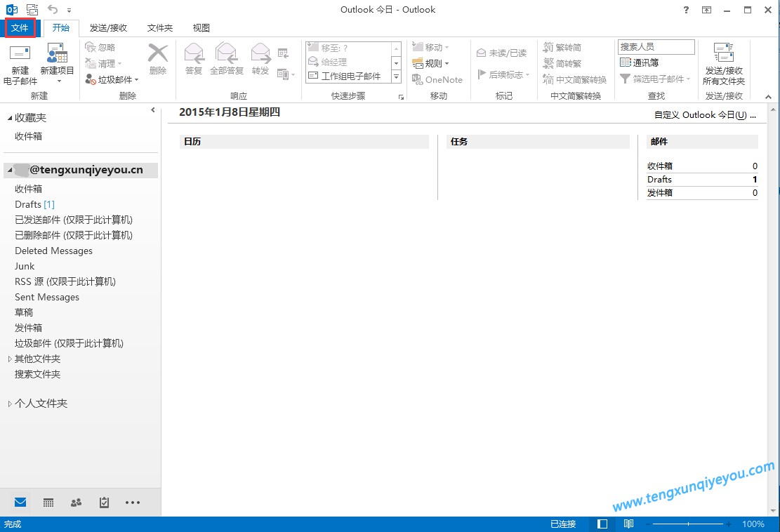Screen dimensions: 780x532
Task: Select 收件箱 under 收藏夹
Action: tap(28, 136)
